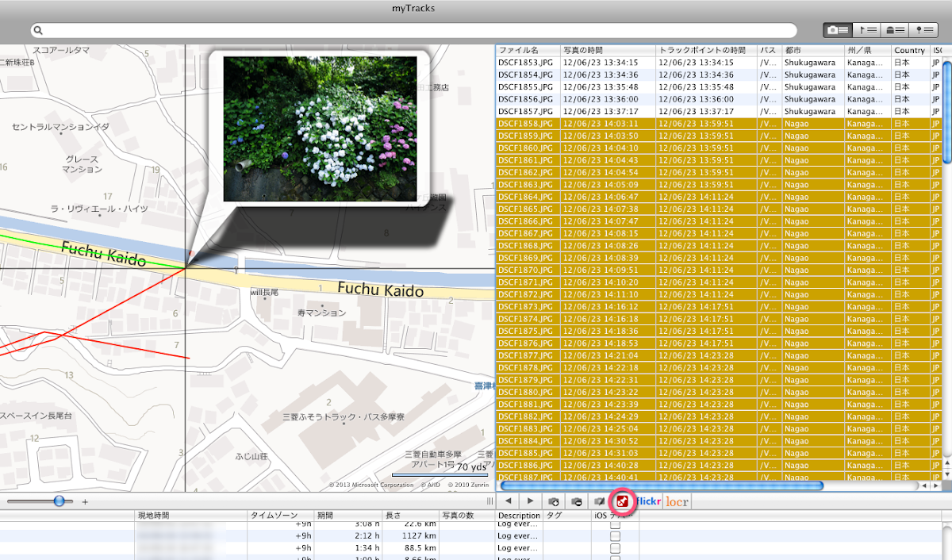Click the hydrangea photo preview on map

point(320,128)
